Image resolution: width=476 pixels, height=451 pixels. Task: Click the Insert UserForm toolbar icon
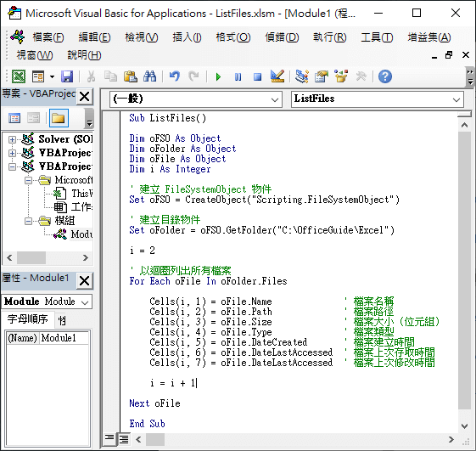point(38,76)
